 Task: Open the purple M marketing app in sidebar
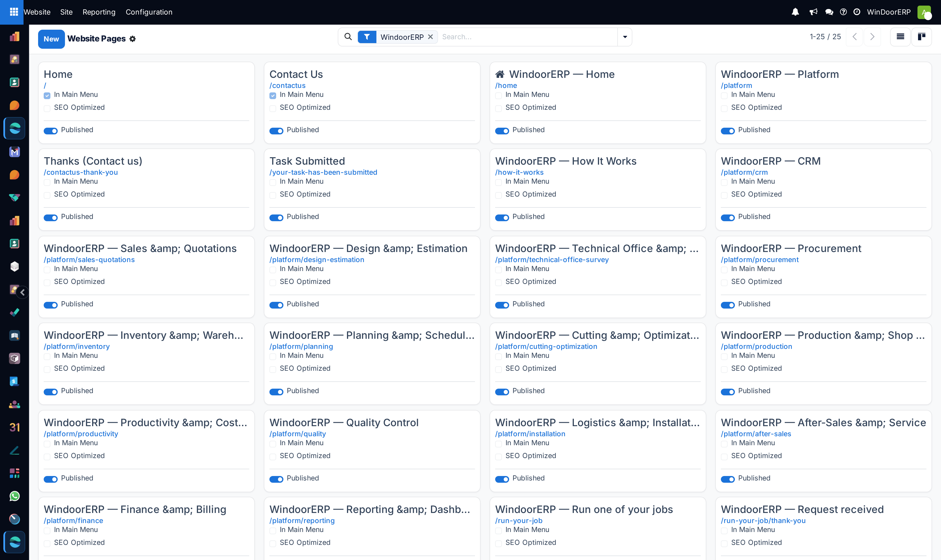[14, 152]
